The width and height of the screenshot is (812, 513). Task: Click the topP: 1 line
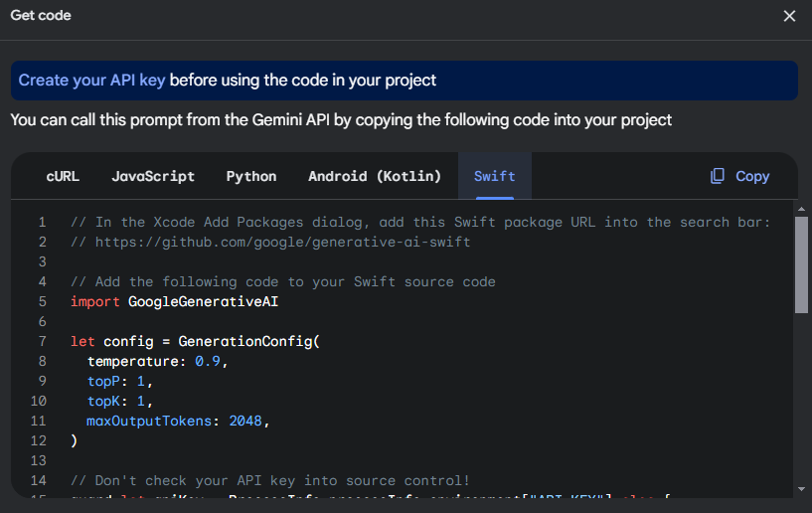click(x=119, y=382)
